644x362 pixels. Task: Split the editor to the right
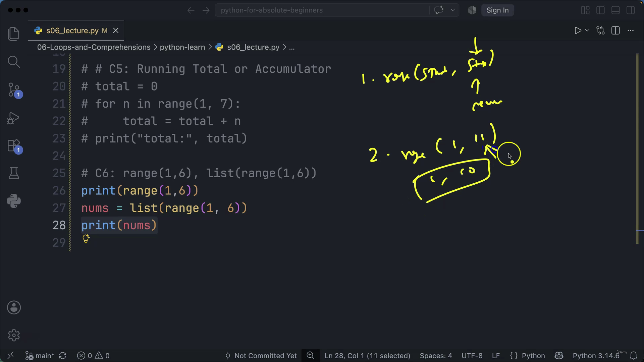(x=615, y=31)
